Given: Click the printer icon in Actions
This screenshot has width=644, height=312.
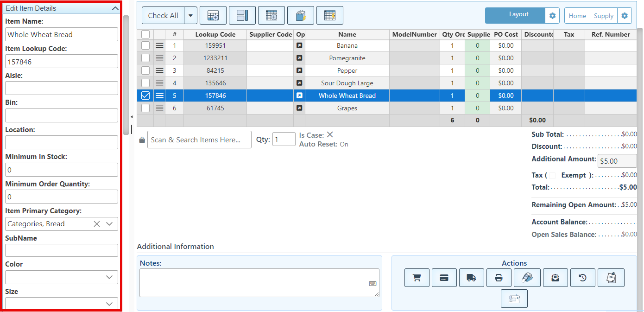Looking at the screenshot, I should pyautogui.click(x=499, y=278).
